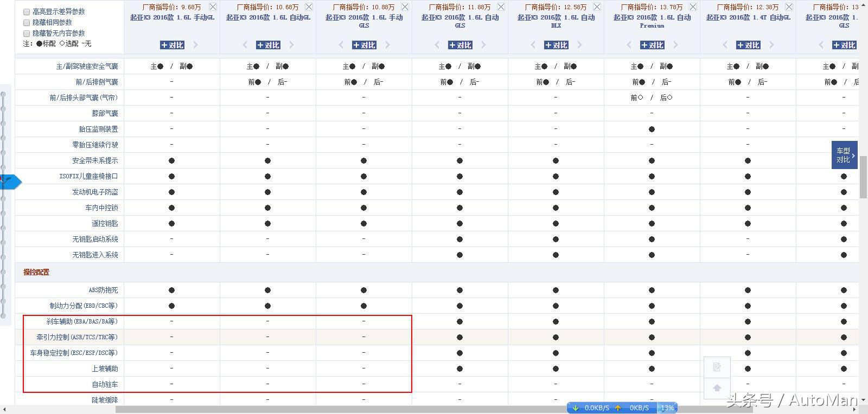
Task: Click the 13% network speed indicator
Action: pyautogui.click(x=667, y=407)
